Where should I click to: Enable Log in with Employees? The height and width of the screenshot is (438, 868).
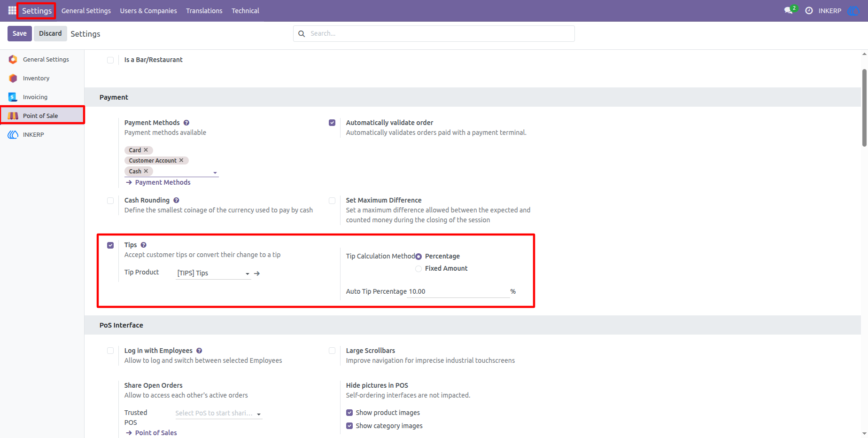click(110, 351)
